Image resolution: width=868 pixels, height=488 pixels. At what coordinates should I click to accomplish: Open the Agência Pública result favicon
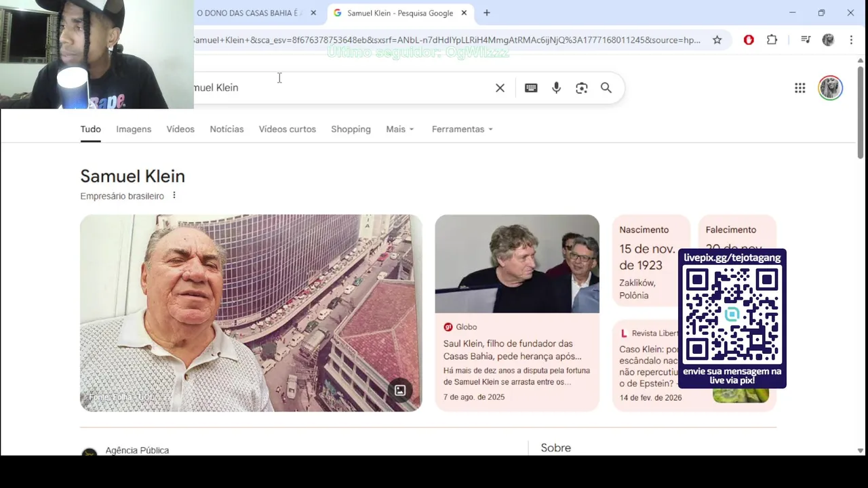point(89,452)
